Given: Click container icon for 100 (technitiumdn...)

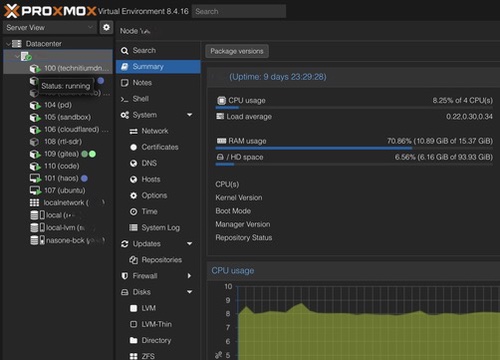Looking at the screenshot, I should click(x=35, y=68).
